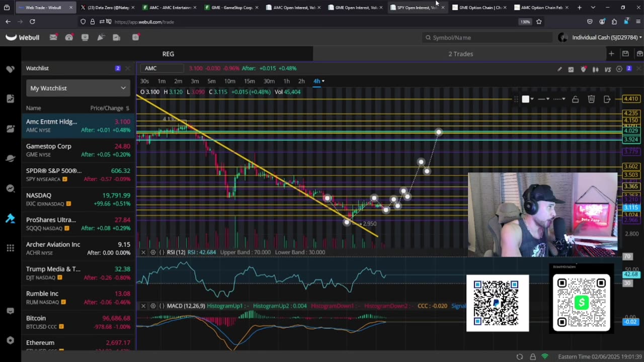Image resolution: width=644 pixels, height=362 pixels.
Task: Select the blue trade icon in left sidebar
Action: pyautogui.click(x=10, y=218)
